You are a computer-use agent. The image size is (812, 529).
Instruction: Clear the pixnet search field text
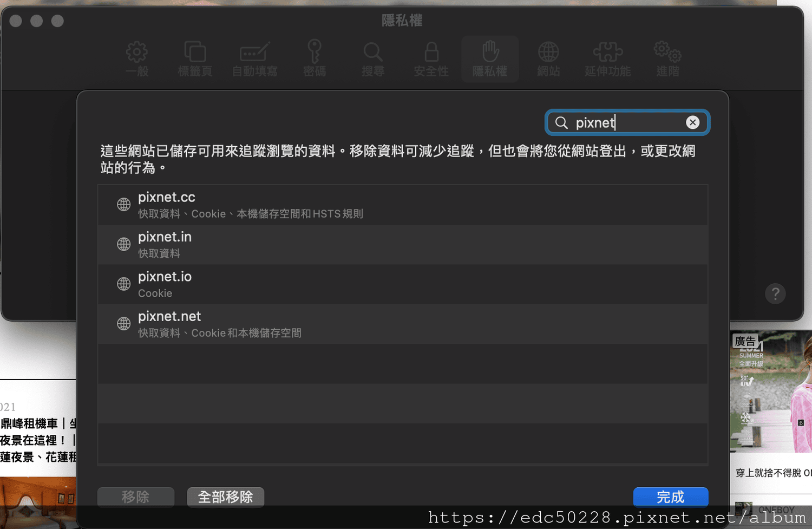tap(692, 122)
